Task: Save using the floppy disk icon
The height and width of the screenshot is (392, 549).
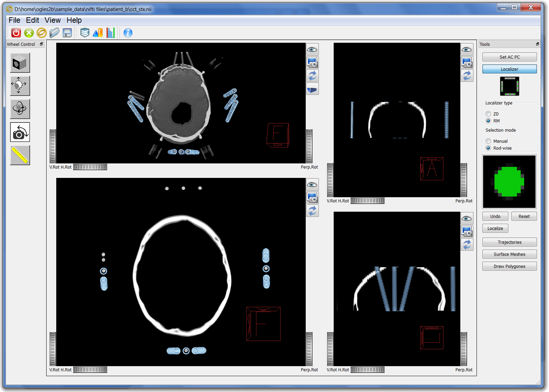Action: (67, 33)
